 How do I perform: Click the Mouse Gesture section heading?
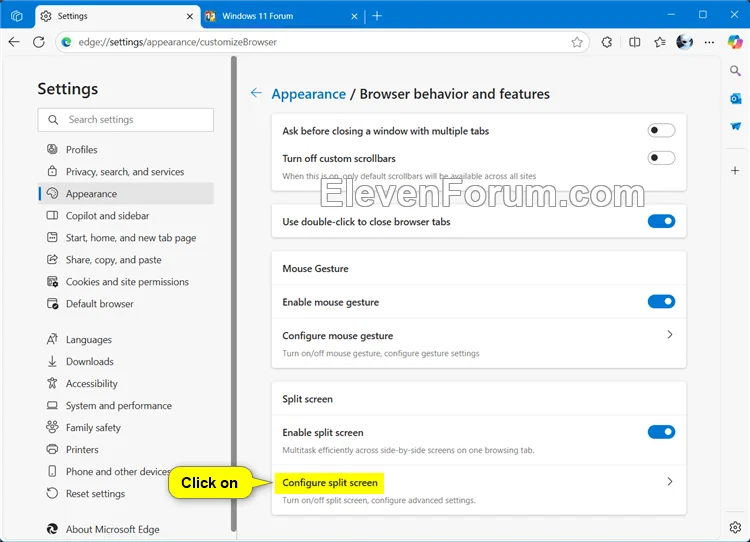tap(315, 268)
